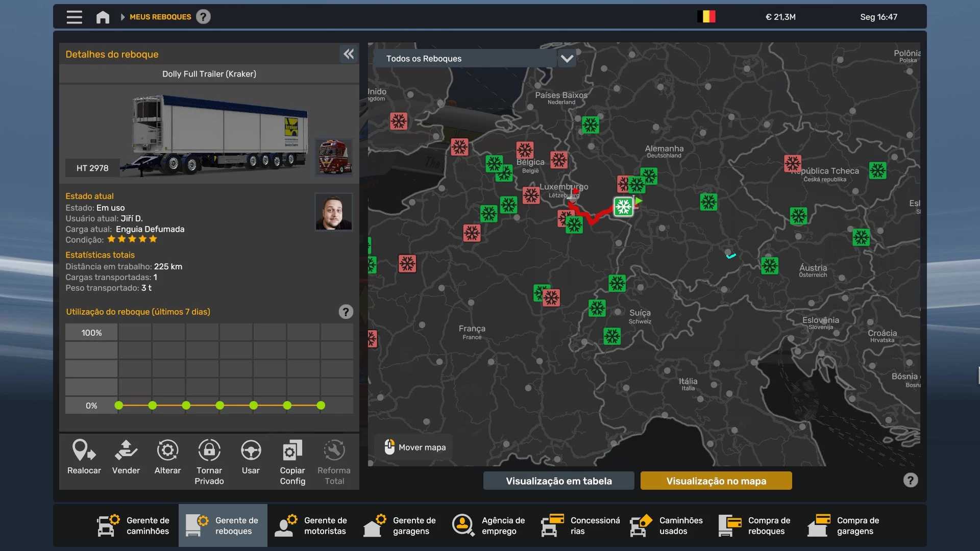Go to the home screen icon

click(x=103, y=17)
